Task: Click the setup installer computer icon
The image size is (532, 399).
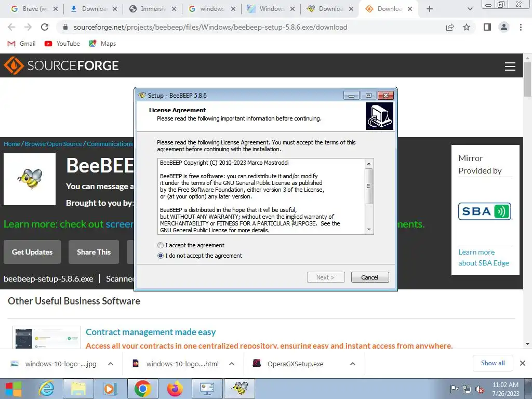Action: pyautogui.click(x=379, y=116)
